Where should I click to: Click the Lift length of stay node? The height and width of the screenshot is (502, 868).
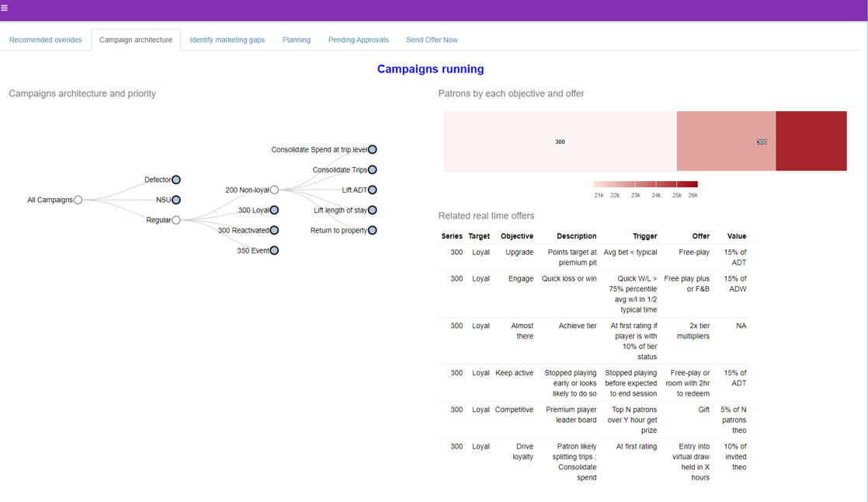(373, 210)
